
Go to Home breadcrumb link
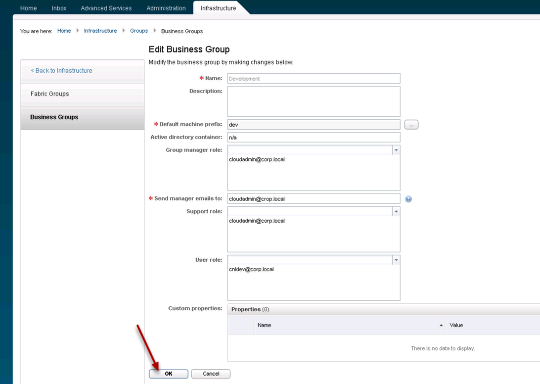(x=64, y=31)
